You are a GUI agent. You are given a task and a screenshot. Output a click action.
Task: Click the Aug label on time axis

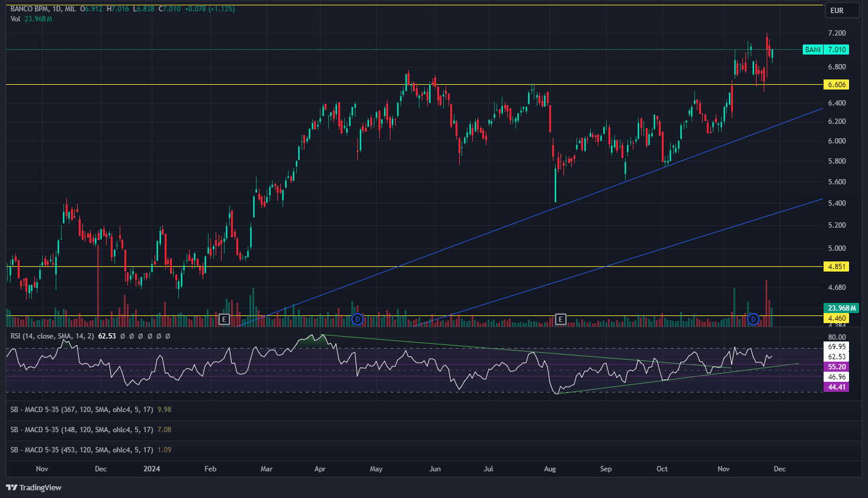coord(550,469)
